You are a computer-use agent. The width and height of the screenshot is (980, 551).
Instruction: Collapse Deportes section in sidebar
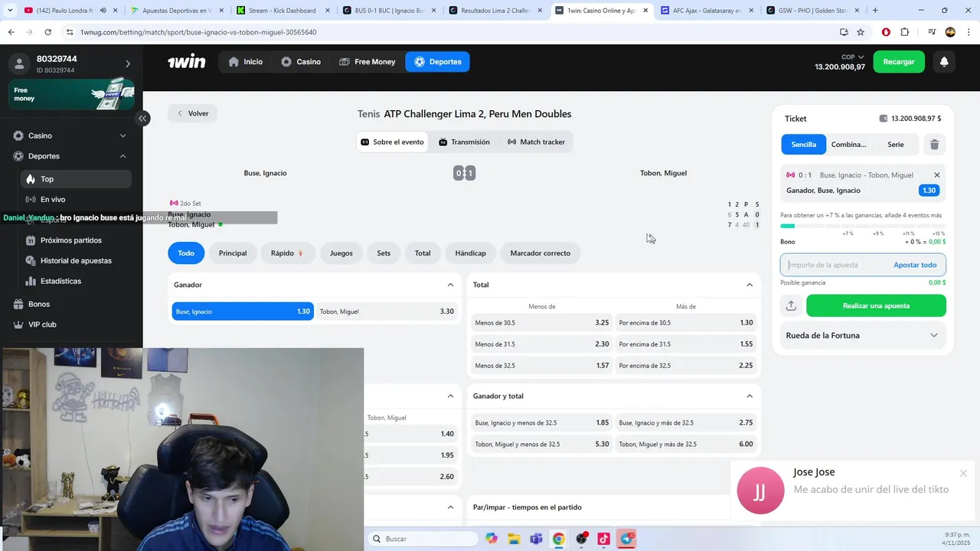(122, 156)
